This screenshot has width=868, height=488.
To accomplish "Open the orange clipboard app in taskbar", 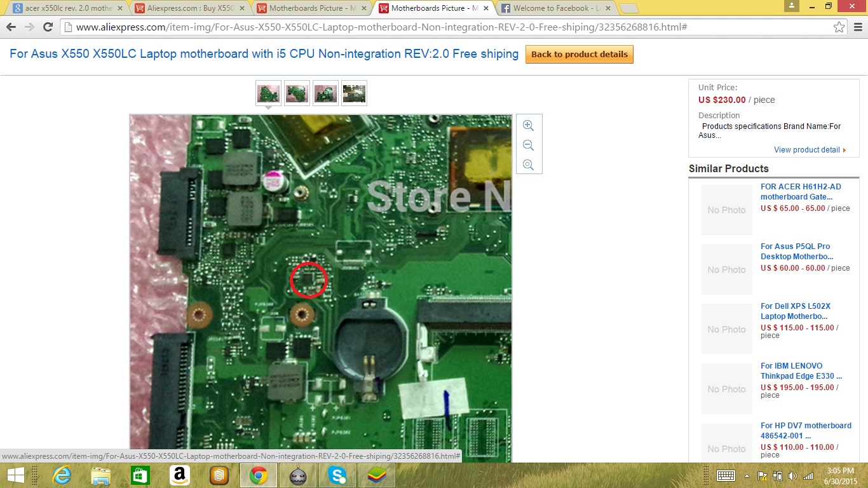I will coord(219,475).
